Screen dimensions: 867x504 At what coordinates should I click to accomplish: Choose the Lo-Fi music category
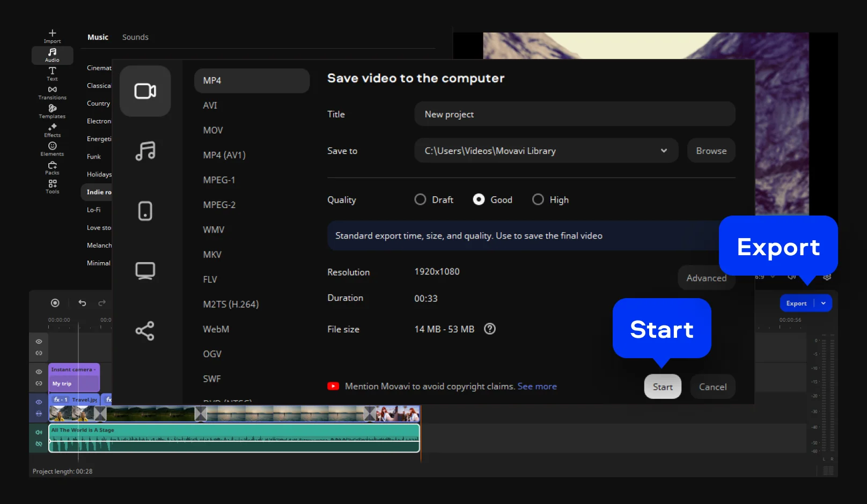[x=94, y=210]
